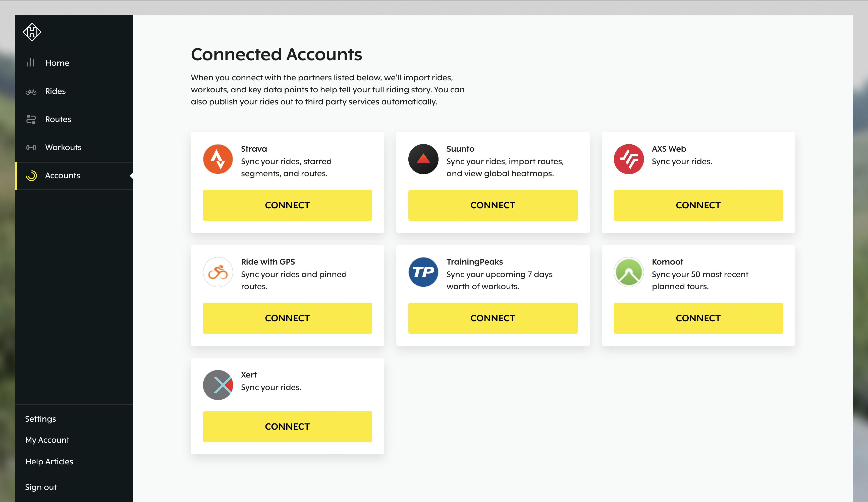Open the Help Articles link
This screenshot has width=868, height=502.
coord(49,461)
